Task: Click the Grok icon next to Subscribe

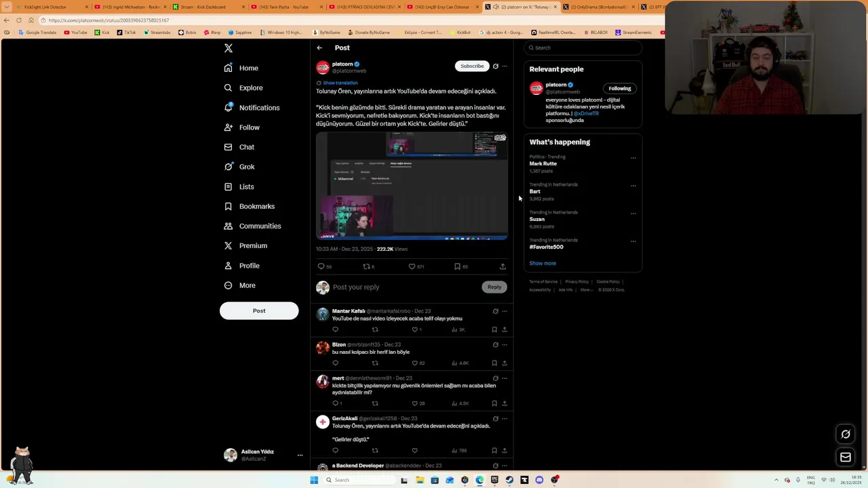Action: point(496,66)
